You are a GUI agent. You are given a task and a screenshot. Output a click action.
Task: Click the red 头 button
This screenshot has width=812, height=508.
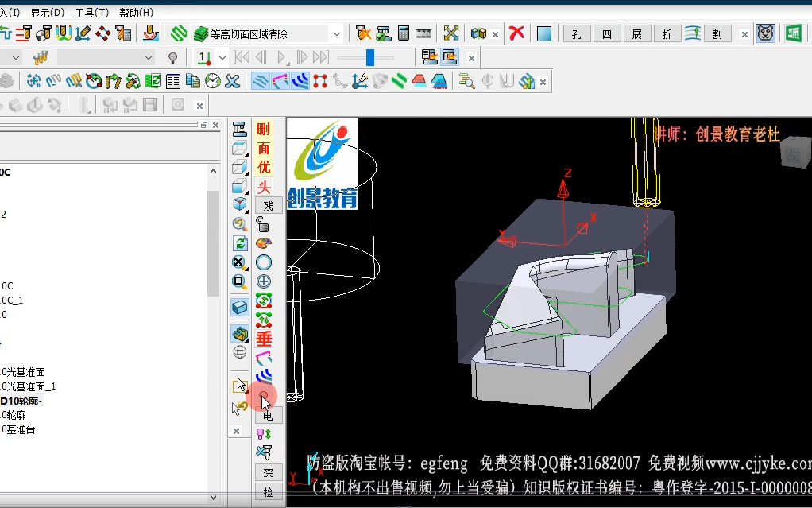[x=264, y=187]
